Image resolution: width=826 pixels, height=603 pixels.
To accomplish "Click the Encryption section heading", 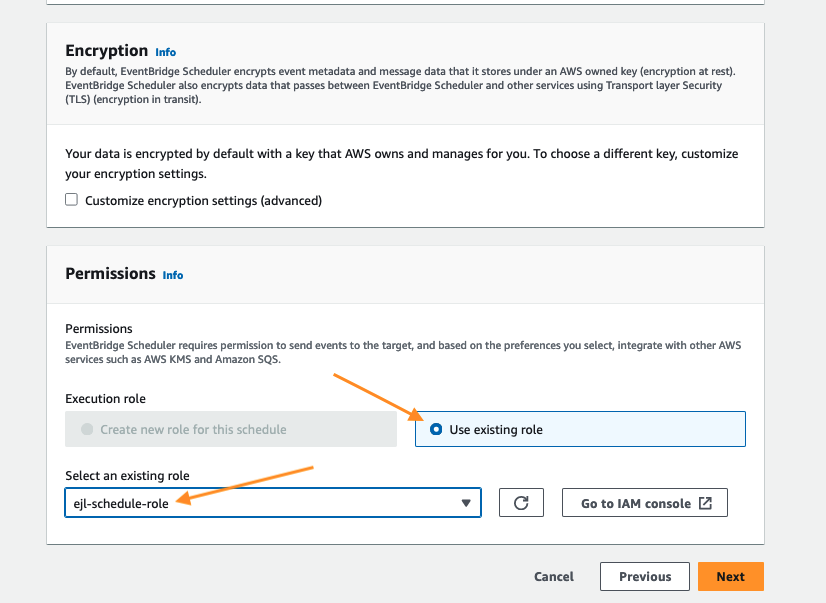I will [106, 51].
